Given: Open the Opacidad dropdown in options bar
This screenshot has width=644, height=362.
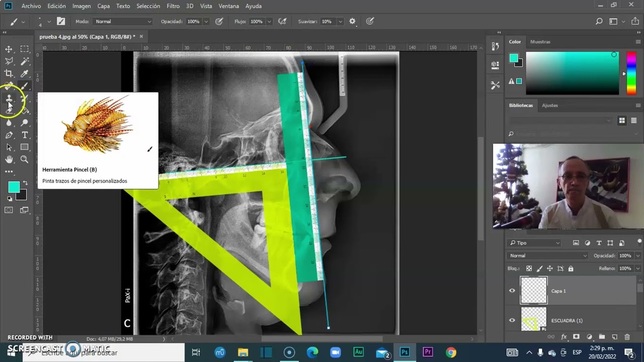Looking at the screenshot, I should (206, 22).
